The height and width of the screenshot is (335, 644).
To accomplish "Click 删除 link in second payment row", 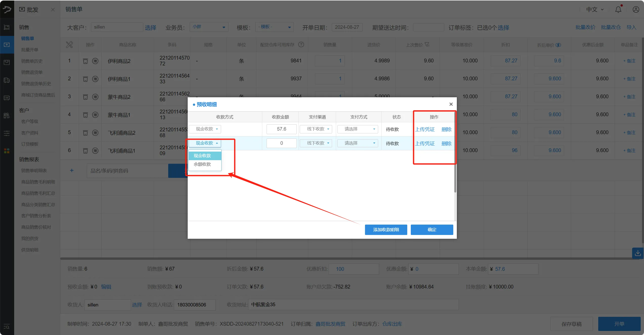I will [446, 143].
